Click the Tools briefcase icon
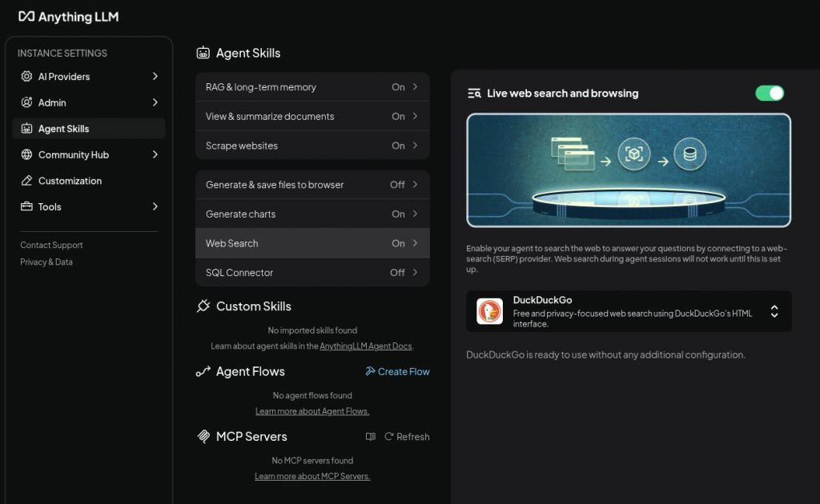The height and width of the screenshot is (504, 820). coord(27,206)
